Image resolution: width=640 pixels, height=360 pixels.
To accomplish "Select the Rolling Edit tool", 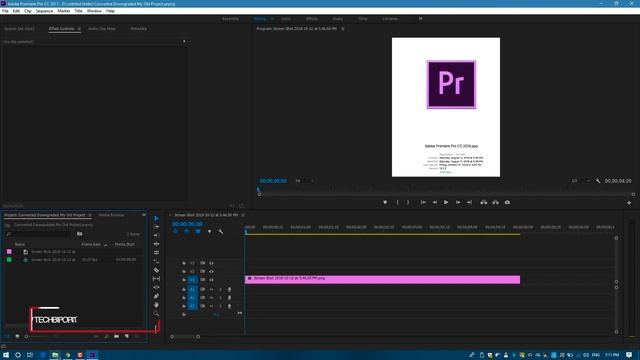I will point(156,244).
